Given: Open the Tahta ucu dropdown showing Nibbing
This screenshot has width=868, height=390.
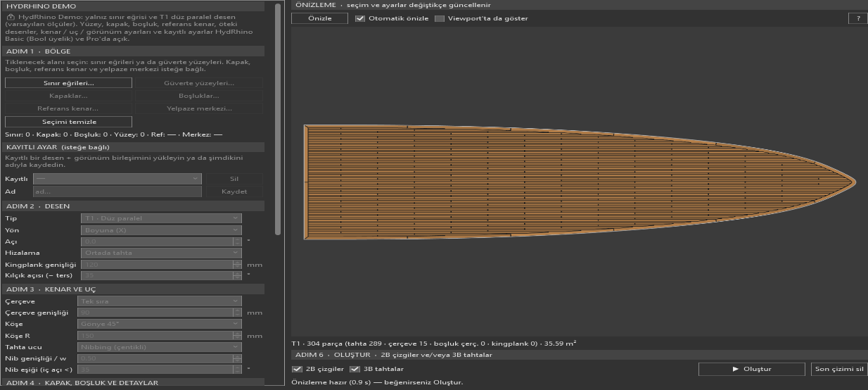Looking at the screenshot, I should point(161,347).
